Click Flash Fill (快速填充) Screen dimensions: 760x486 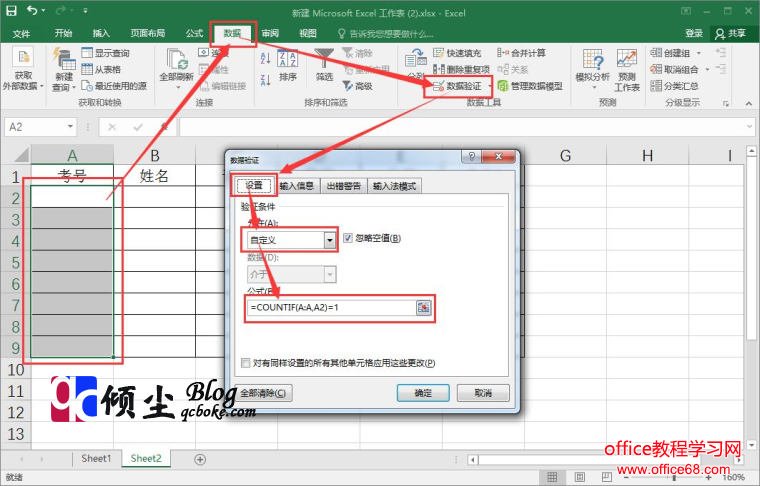tap(457, 53)
